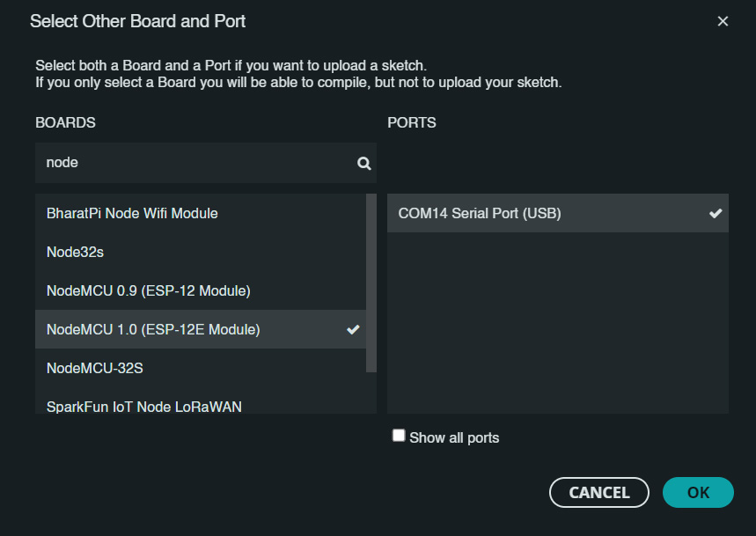Click the PORTS column heading
Screen dimensions: 756x536
[412, 122]
